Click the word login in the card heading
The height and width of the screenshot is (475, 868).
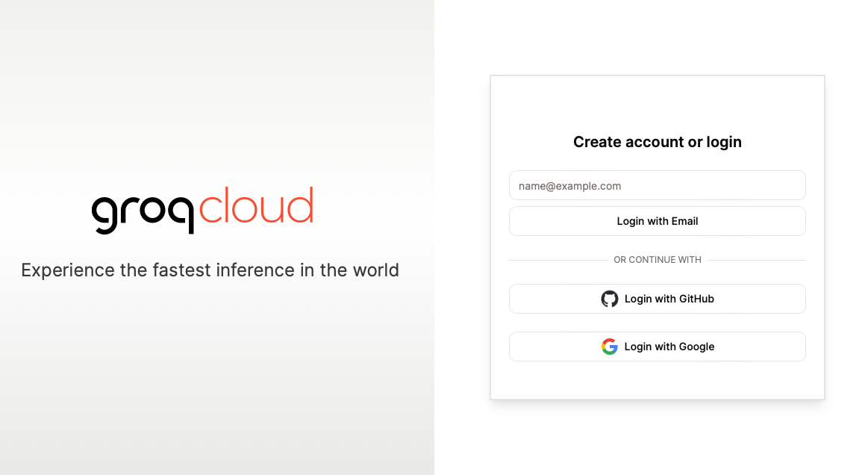(722, 142)
